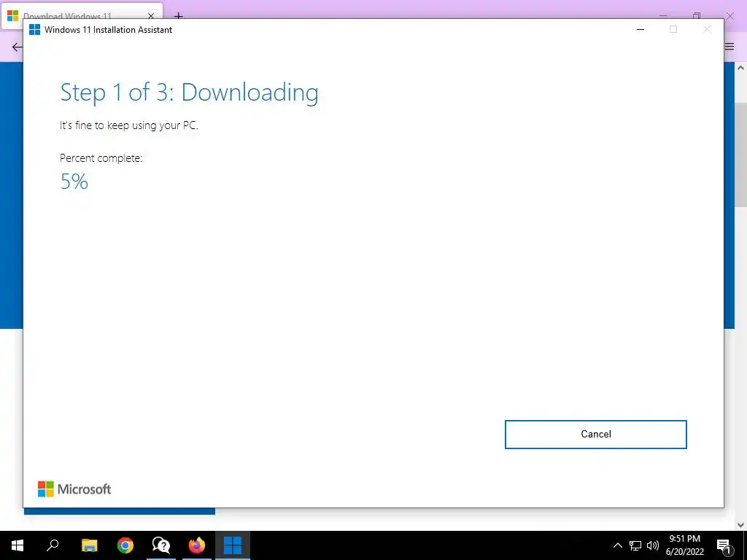Open taskbar search magnifier
This screenshot has width=747, height=560.
tap(53, 545)
